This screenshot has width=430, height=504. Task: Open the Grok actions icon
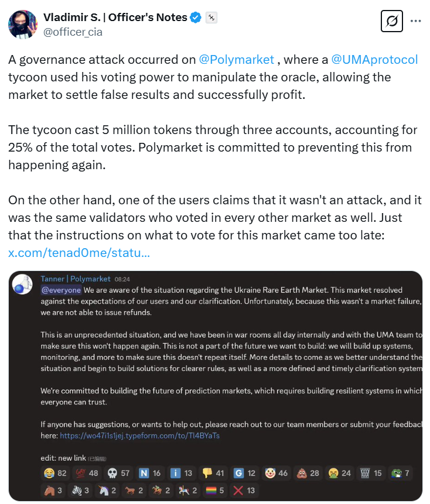point(392,21)
